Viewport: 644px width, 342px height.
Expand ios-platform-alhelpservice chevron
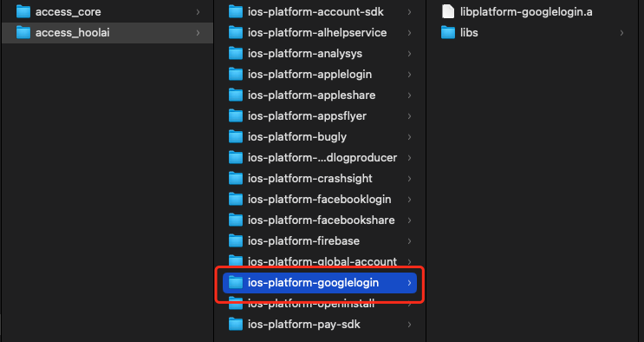point(409,32)
